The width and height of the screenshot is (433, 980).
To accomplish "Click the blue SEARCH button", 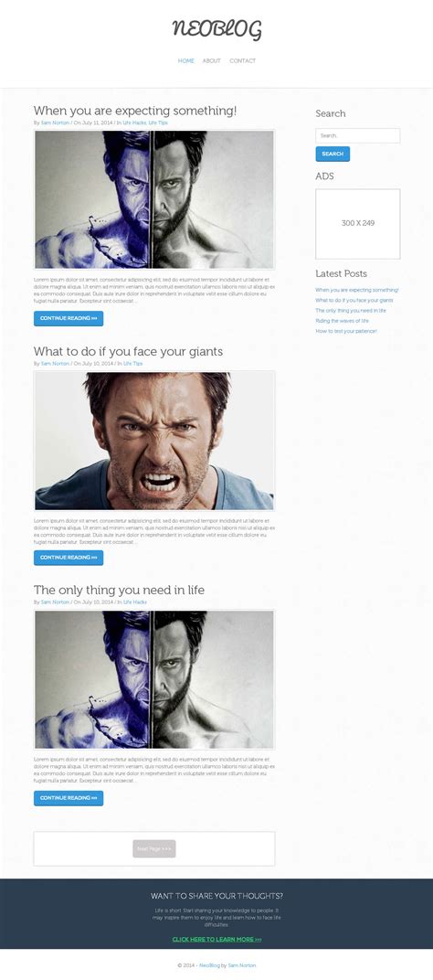I will pyautogui.click(x=333, y=154).
